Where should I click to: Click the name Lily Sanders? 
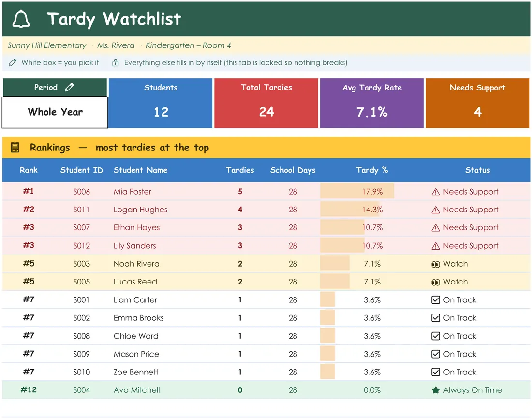(135, 246)
